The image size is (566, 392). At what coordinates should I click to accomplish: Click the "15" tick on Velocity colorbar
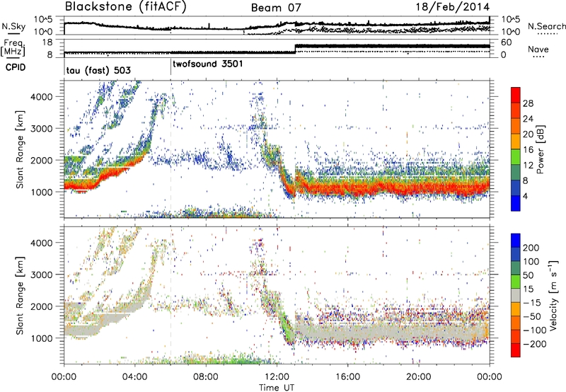pyautogui.click(x=528, y=289)
